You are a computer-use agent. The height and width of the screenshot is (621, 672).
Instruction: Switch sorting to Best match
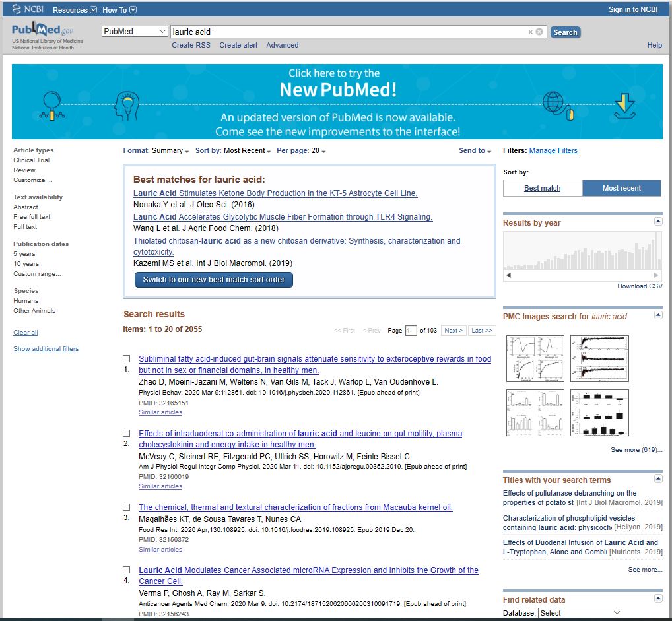tap(542, 188)
